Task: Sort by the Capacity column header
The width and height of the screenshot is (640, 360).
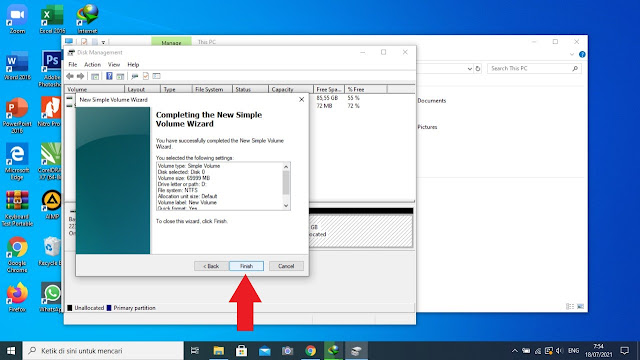Action: click(x=291, y=89)
